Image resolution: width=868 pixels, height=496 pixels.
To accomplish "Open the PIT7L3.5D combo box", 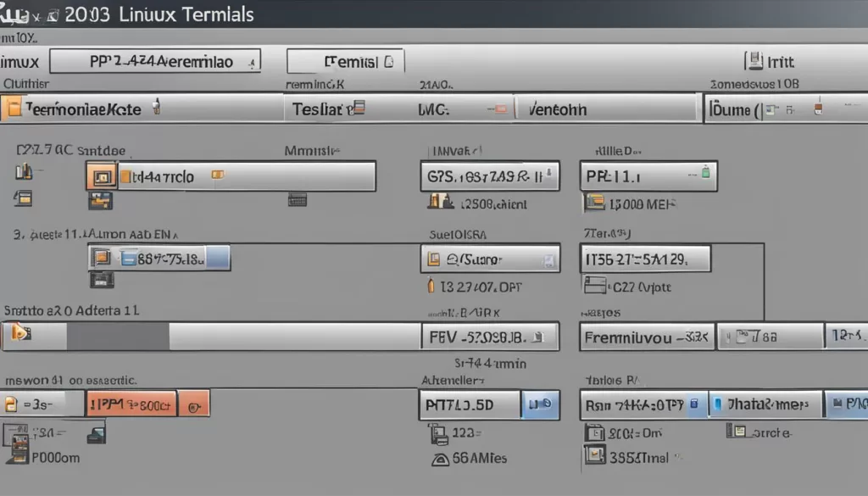I will [470, 404].
